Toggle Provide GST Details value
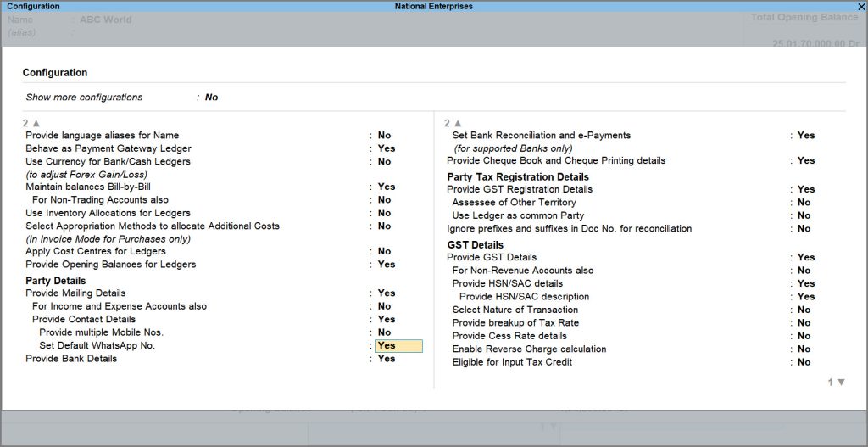This screenshot has height=447, width=868. pos(806,258)
